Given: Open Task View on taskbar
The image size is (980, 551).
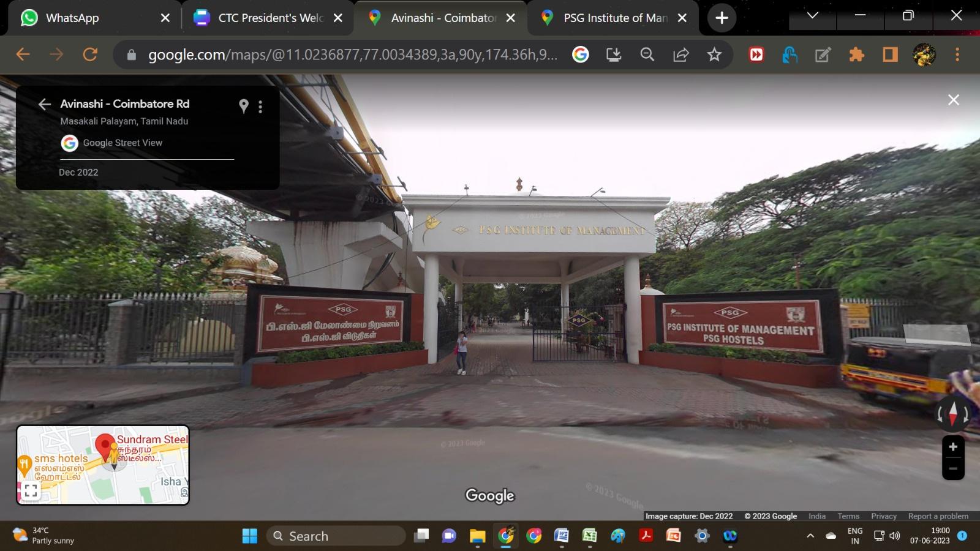Looking at the screenshot, I should [421, 536].
